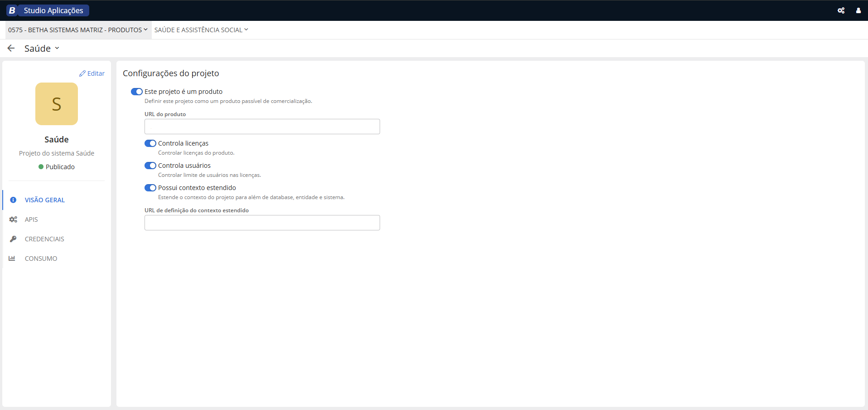The width and height of the screenshot is (868, 410).
Task: Click the pencil icon next to Editar
Action: point(82,73)
